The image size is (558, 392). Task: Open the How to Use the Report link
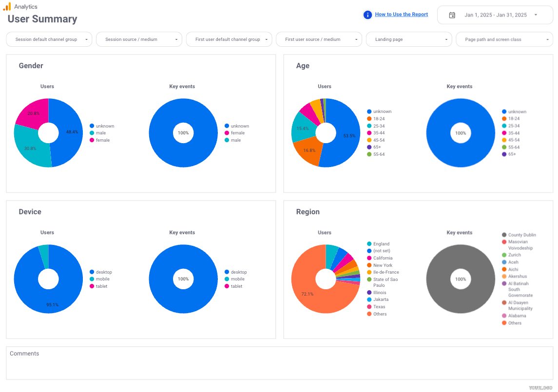pos(401,15)
